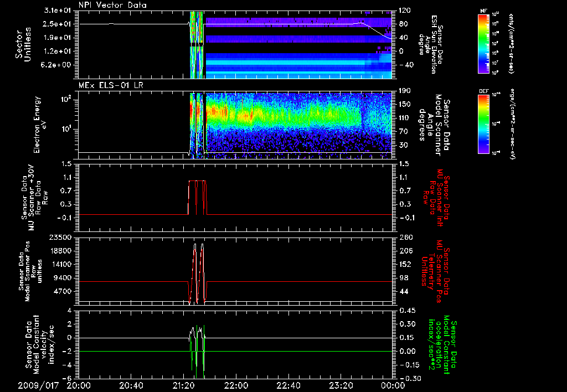Click the '20:40' time tick label

[x=131, y=385]
